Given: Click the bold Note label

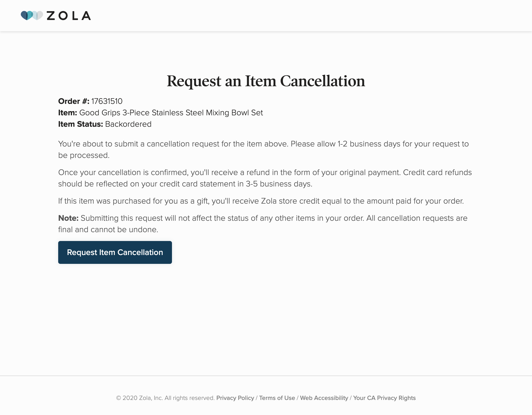Looking at the screenshot, I should [68, 218].
